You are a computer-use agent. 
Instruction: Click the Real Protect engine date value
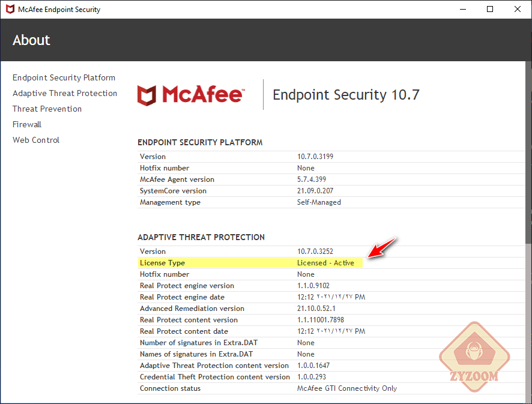(x=331, y=297)
